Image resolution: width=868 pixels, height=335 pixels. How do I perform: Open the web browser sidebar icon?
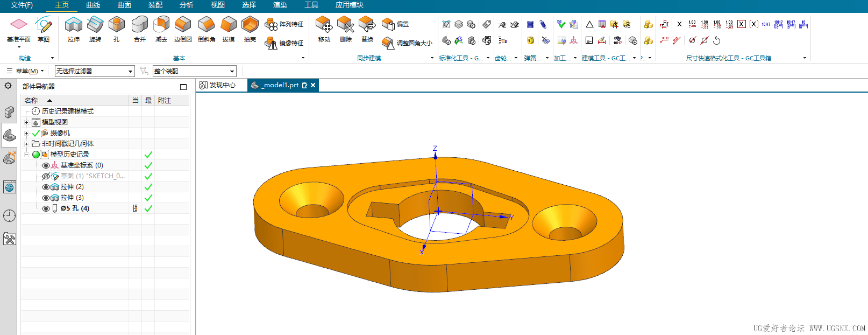point(9,187)
